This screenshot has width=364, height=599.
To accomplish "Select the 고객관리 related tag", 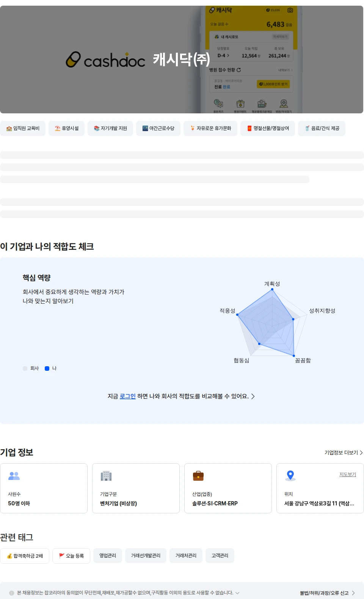I will tap(220, 555).
